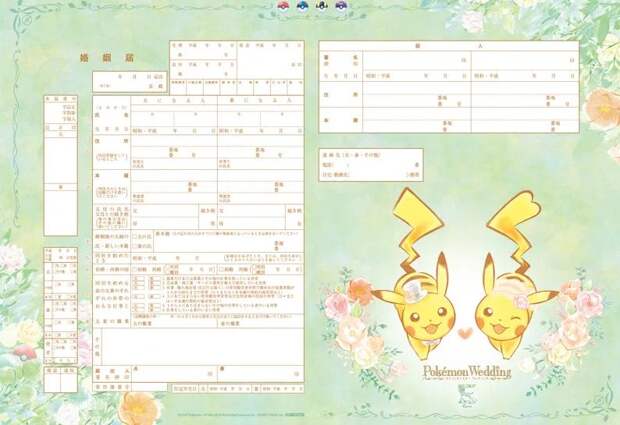The height and width of the screenshot is (425, 620).
Task: Click the wife's signature field marked 妻
Action: tap(261, 373)
